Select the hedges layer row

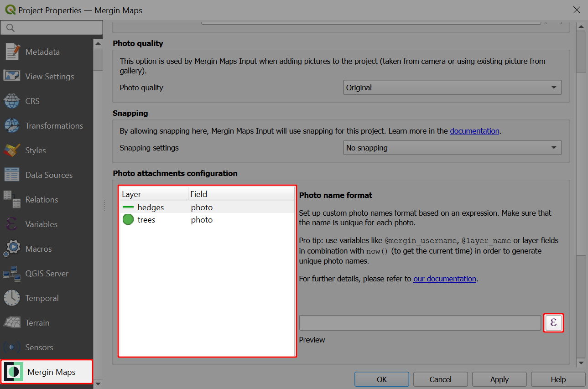tap(207, 207)
